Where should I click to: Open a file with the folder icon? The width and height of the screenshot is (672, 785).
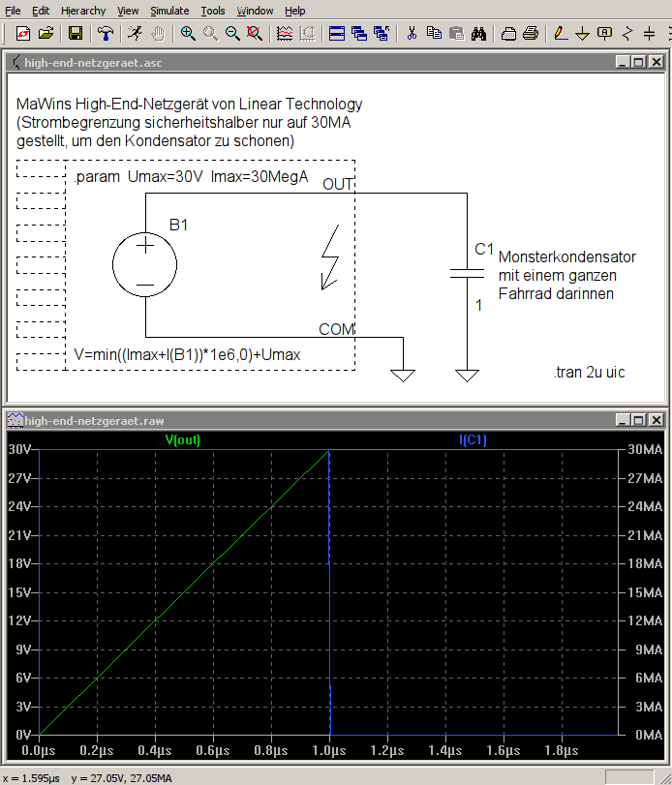pos(46,34)
